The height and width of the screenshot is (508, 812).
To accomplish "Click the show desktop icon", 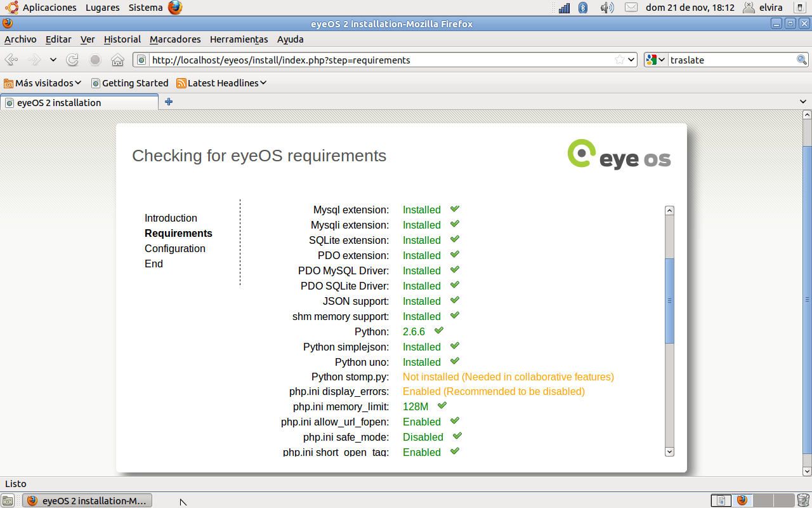I will coord(8,500).
